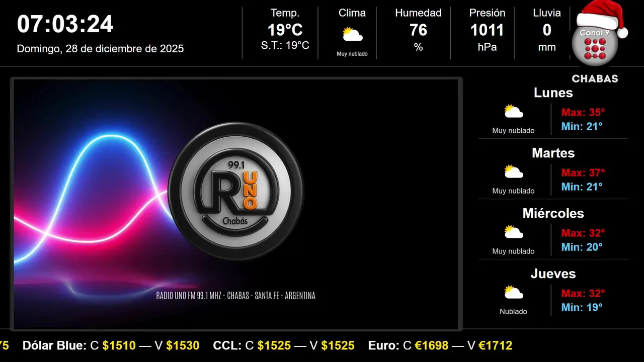Image resolution: width=644 pixels, height=362 pixels.
Task: Click Miércoles Min: 20° value
Action: click(x=582, y=247)
